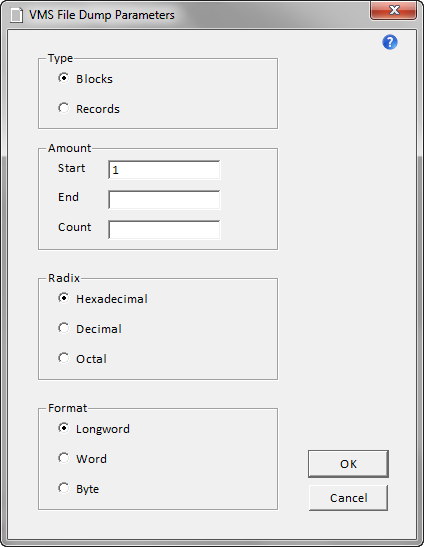Viewport: 424px width, 547px height.
Task: Close the VMS File Dump Parameters dialog
Action: pyautogui.click(x=393, y=10)
